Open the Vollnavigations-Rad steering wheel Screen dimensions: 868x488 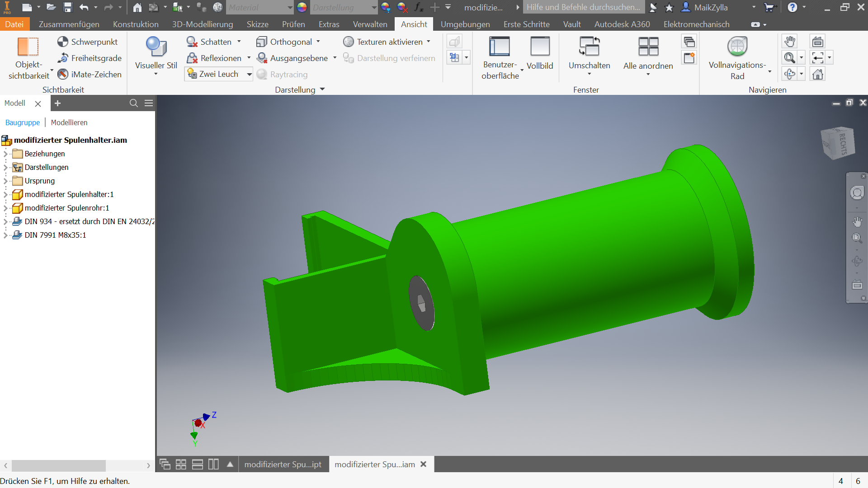pyautogui.click(x=737, y=47)
